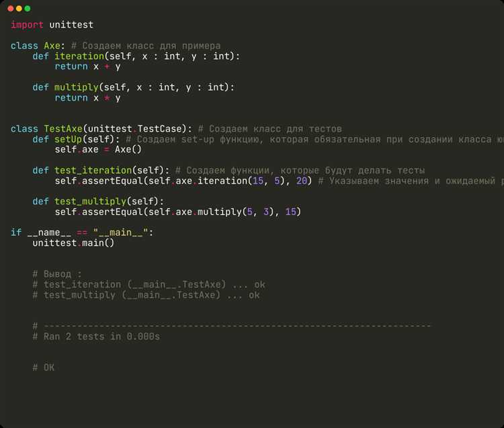Click the 'test_multiply' method name in its def
This screenshot has height=428, width=504.
[90, 202]
